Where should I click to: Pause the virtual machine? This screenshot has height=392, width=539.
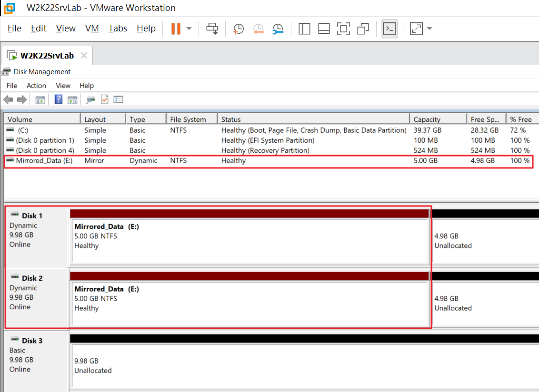(176, 29)
